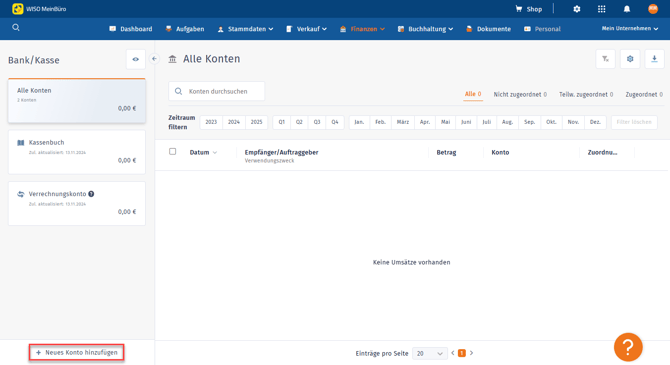Viewport: 670px width, 365px height.
Task: Open the apps grid icon
Action: pos(602,9)
